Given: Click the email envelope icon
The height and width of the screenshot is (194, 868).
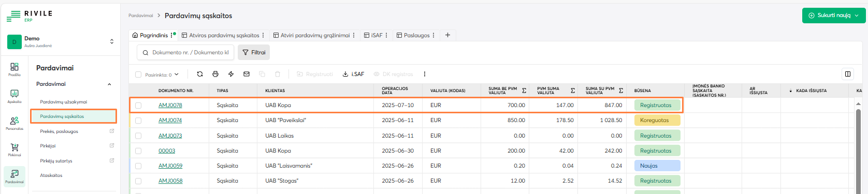Looking at the screenshot, I should point(247,74).
